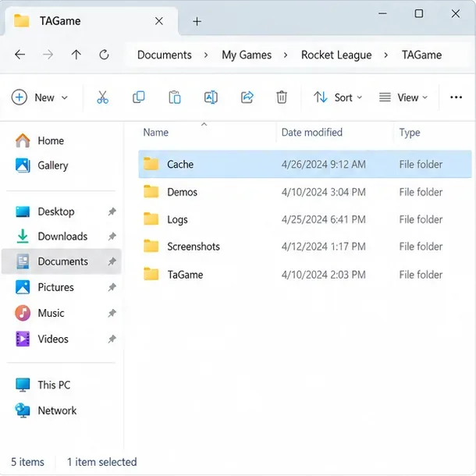Screen dimensions: 476x476
Task: Click the pin icon beside Pictures
Action: tap(112, 287)
